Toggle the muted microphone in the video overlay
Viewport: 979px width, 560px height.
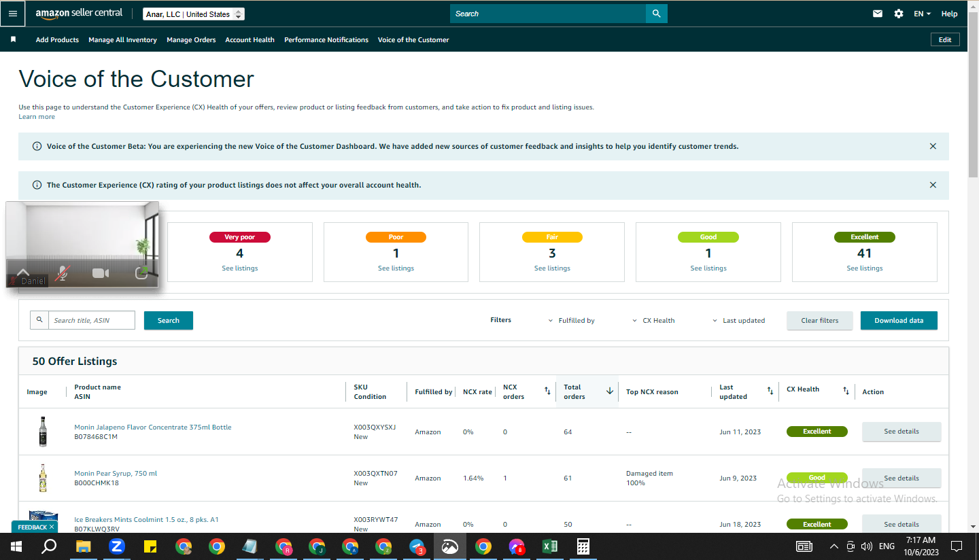click(x=62, y=273)
